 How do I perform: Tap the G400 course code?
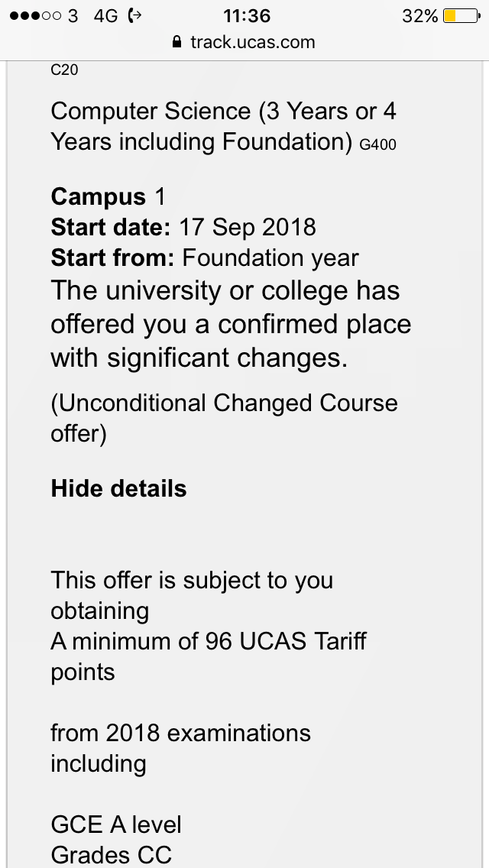tap(377, 145)
